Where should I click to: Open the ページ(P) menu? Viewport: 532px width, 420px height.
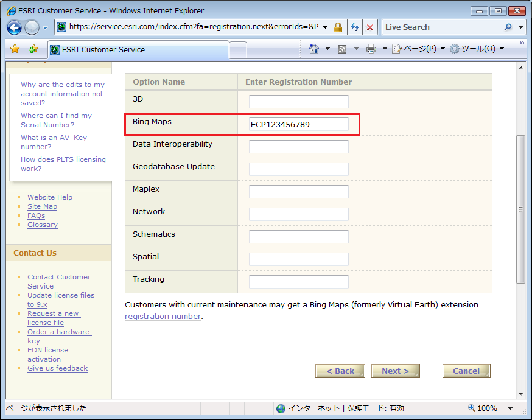(x=419, y=49)
